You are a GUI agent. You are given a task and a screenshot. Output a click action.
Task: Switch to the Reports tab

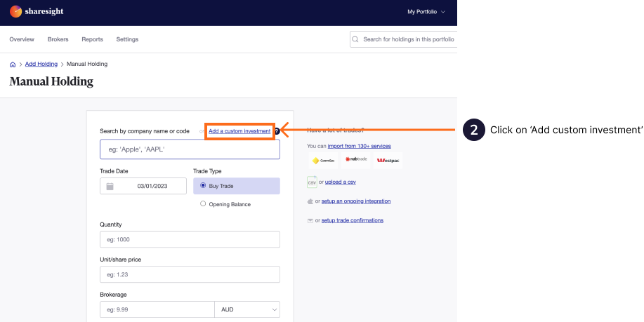(93, 39)
